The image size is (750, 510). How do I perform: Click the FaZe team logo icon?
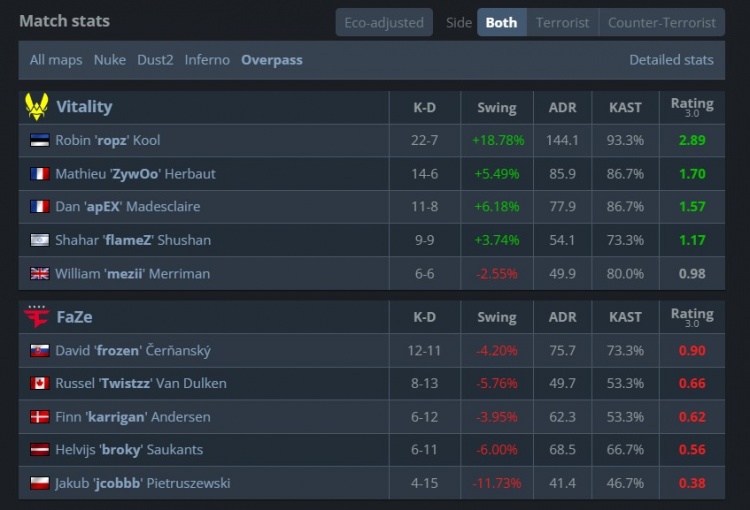click(37, 317)
